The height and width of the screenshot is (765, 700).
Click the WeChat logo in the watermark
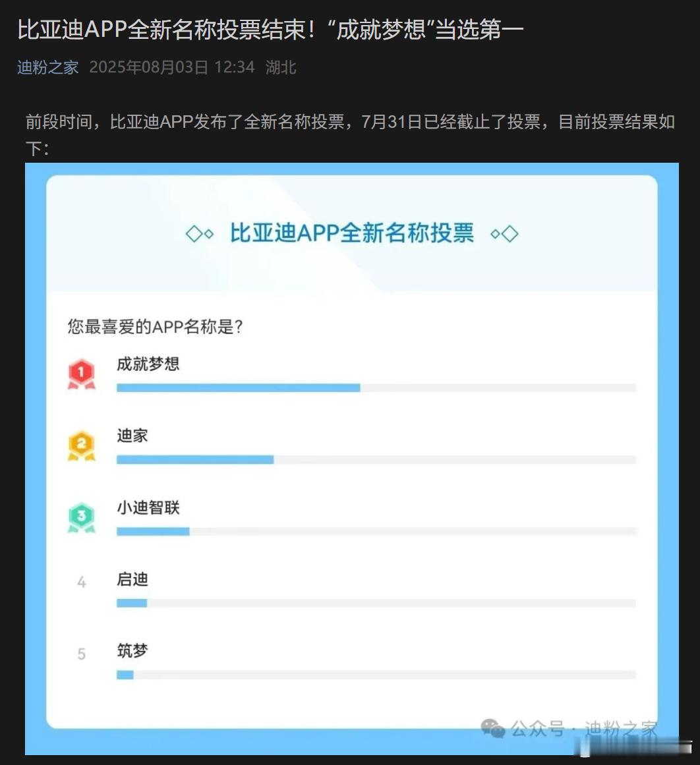pyautogui.click(x=492, y=729)
